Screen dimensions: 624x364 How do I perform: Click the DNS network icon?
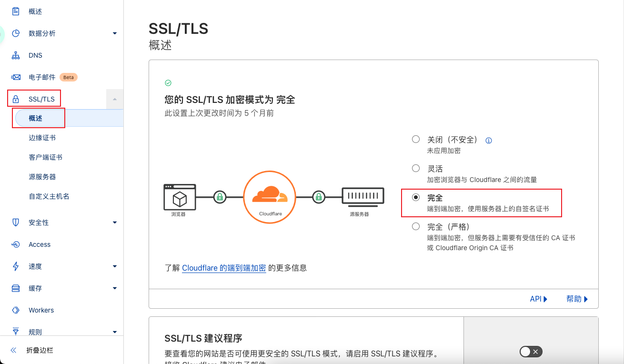(x=16, y=55)
